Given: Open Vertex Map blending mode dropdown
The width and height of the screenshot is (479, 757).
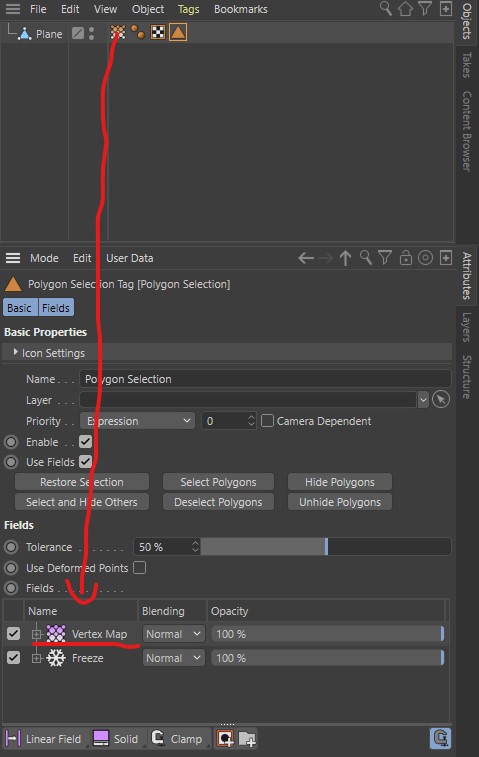Looking at the screenshot, I should point(173,634).
